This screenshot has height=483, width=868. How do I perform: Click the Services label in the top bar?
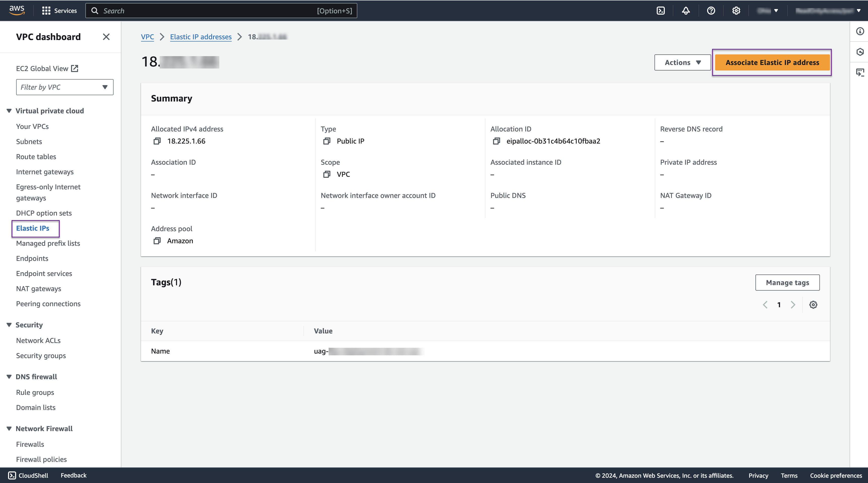pos(65,11)
